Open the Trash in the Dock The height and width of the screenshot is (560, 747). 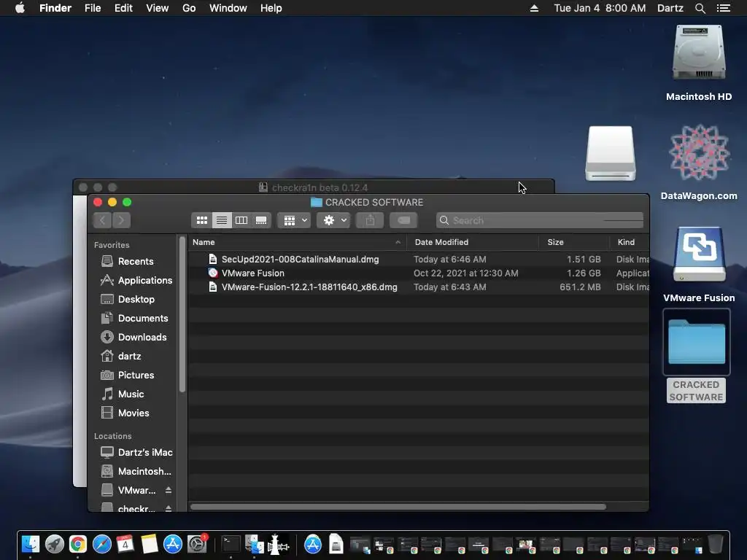[715, 544]
